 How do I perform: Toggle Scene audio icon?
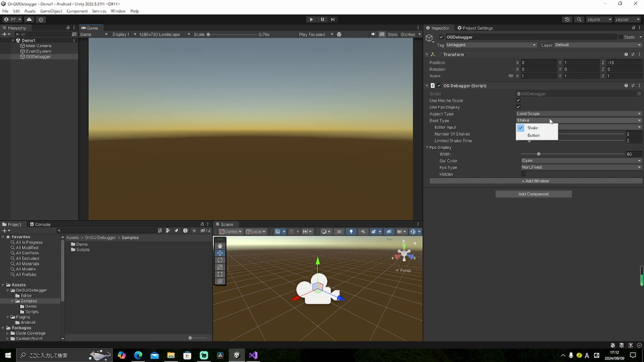point(363,232)
